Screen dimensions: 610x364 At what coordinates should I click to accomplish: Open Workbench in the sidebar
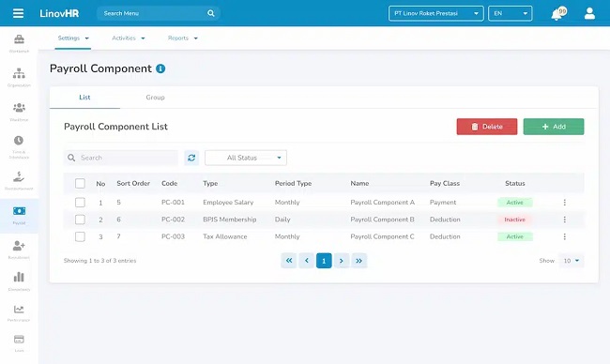[19, 43]
